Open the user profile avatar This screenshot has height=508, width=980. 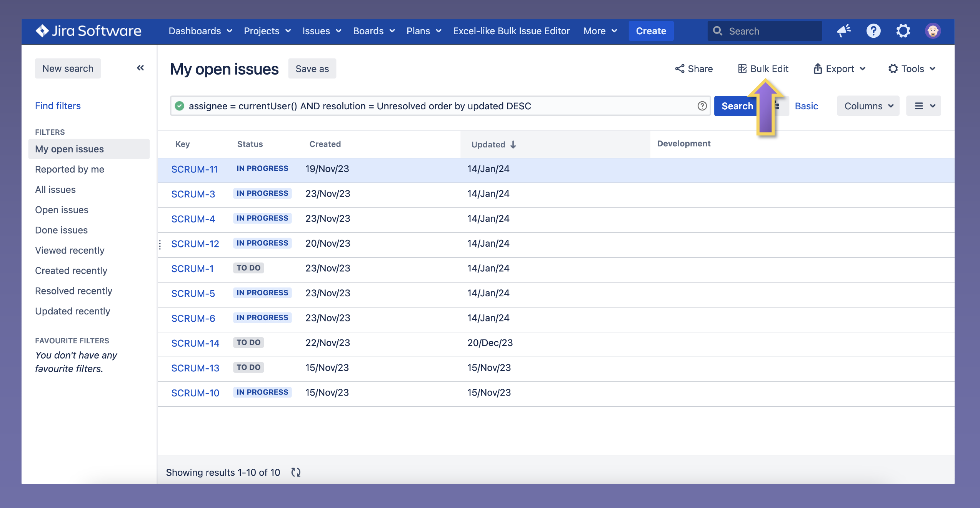(x=933, y=31)
